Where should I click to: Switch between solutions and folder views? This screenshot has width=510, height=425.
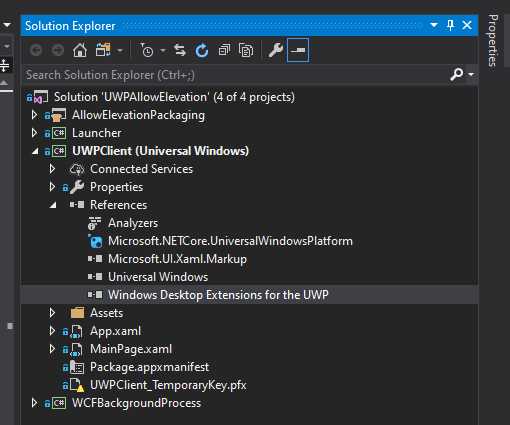[103, 50]
